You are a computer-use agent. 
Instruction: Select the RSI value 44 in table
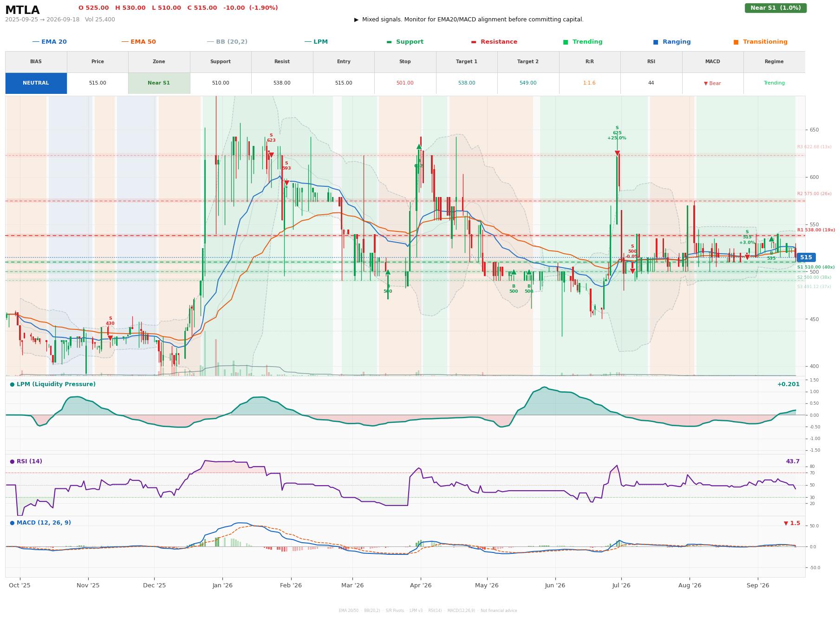click(x=651, y=83)
